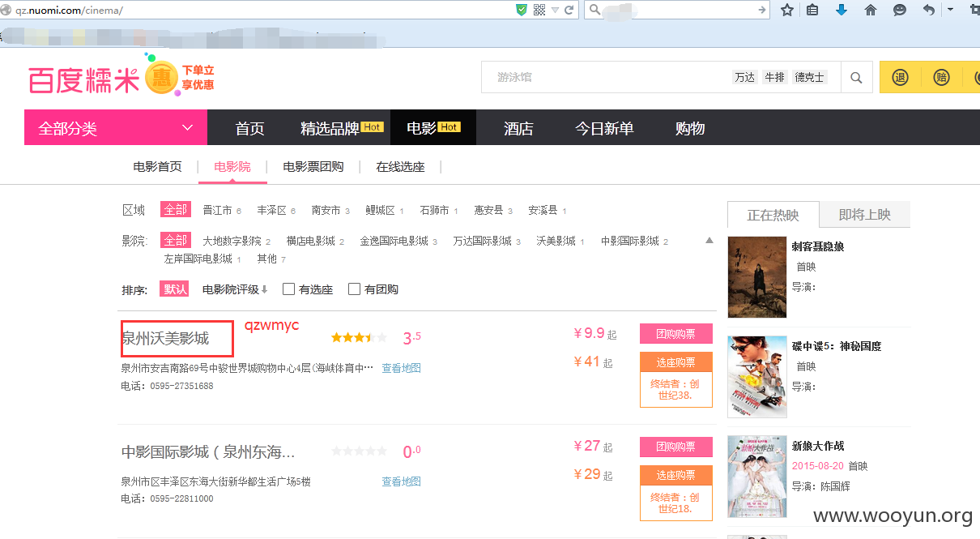Open the 购物 navigation item
Viewport: 980px width, 539px height.
point(690,128)
